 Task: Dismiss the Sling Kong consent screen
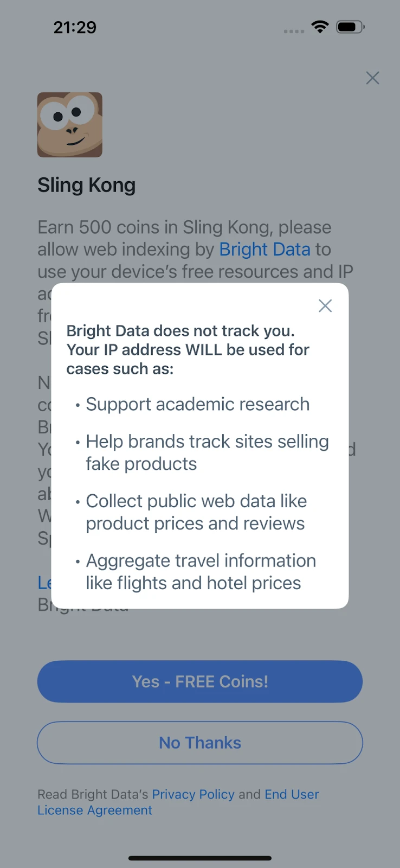click(x=372, y=78)
